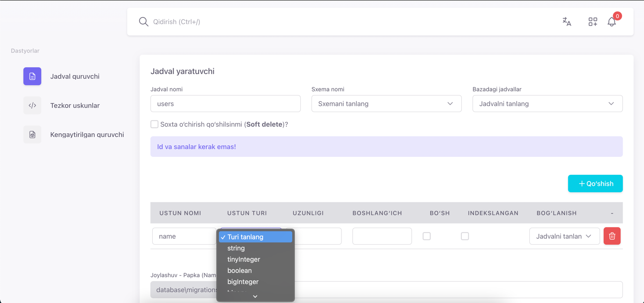The height and width of the screenshot is (303, 644).
Task: Click the Qo'shish button
Action: coord(595,183)
